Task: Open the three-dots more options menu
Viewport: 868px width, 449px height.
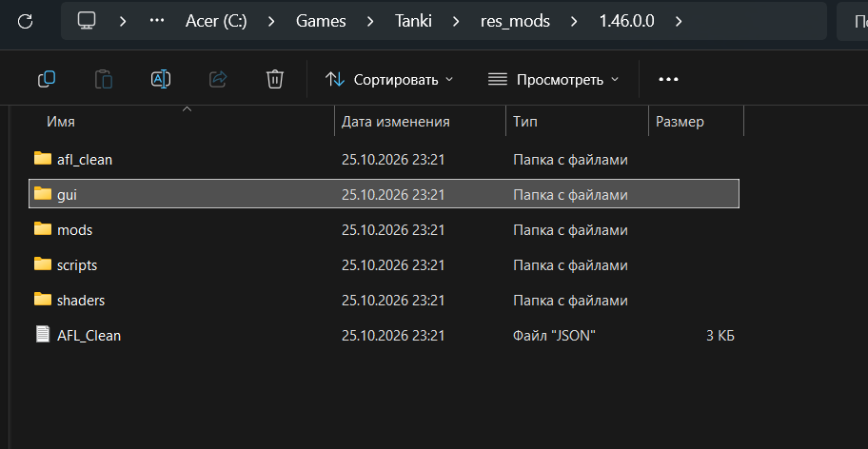Action: [669, 80]
